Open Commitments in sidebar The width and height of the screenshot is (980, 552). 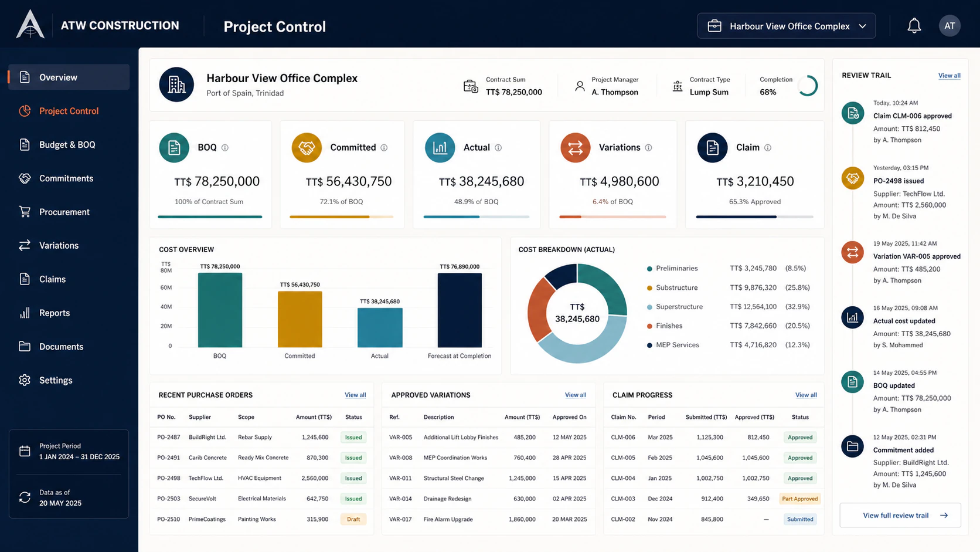click(x=69, y=178)
